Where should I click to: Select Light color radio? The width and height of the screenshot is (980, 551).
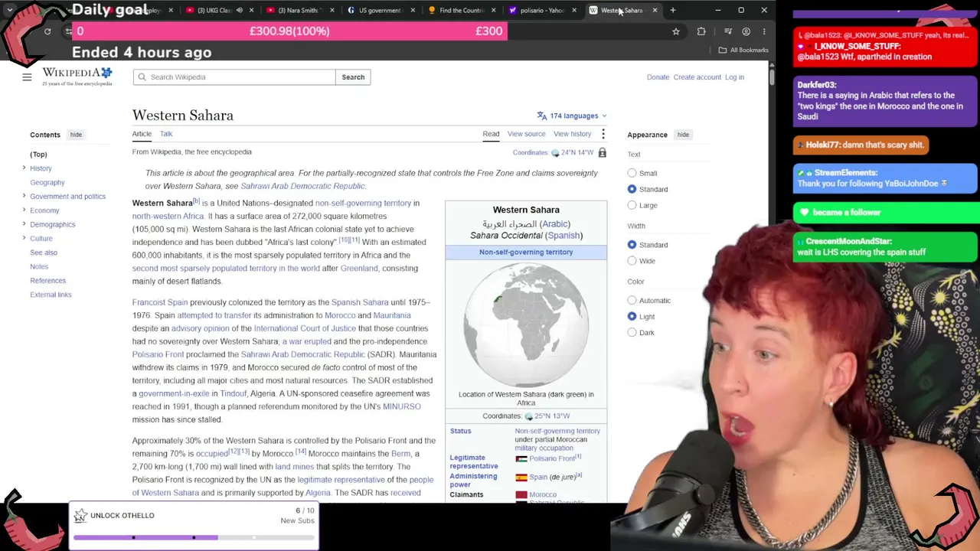tap(632, 317)
